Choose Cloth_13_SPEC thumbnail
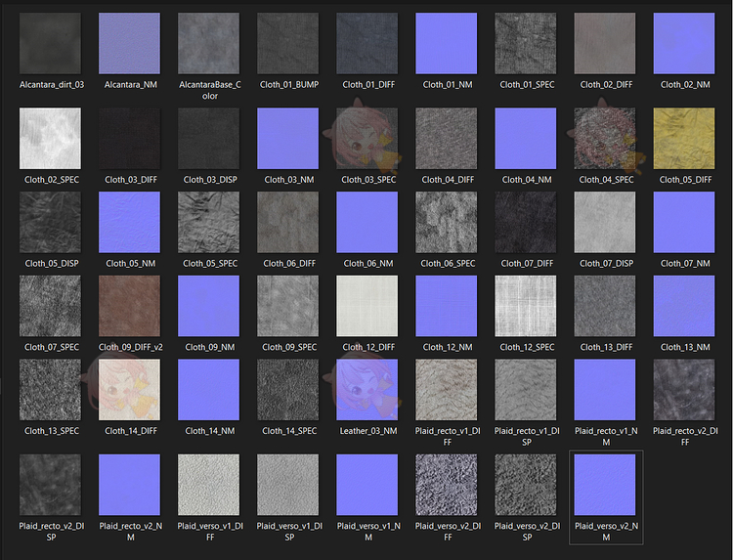 point(50,389)
